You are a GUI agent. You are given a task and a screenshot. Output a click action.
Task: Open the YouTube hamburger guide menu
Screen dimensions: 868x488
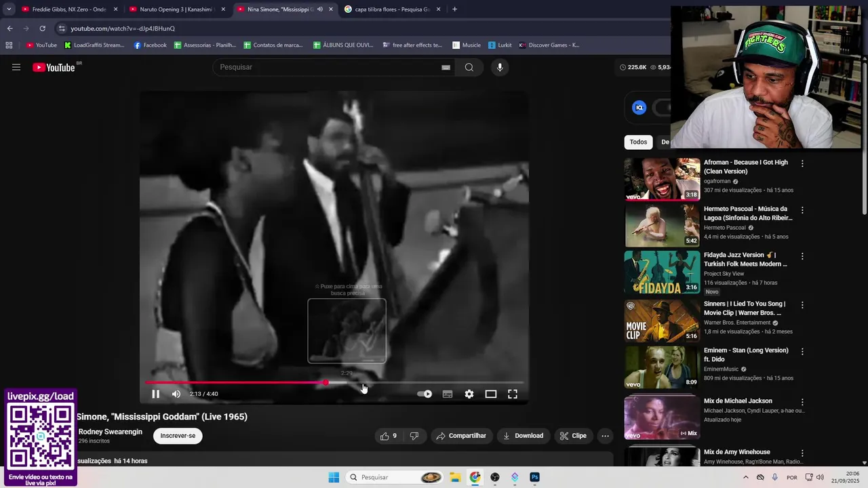pyautogui.click(x=16, y=67)
